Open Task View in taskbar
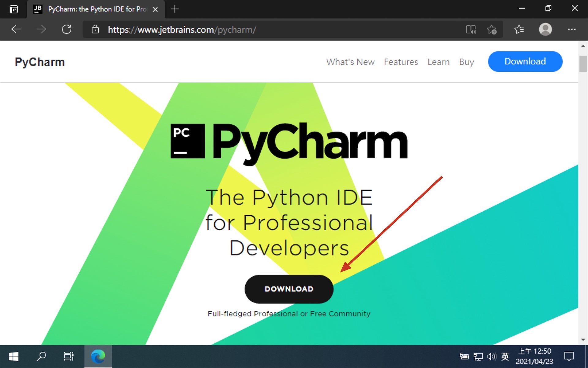588x368 pixels. (x=69, y=356)
